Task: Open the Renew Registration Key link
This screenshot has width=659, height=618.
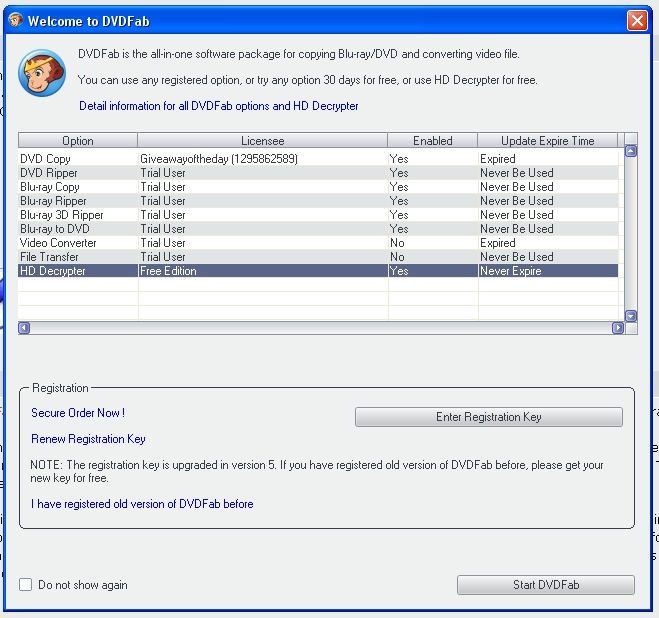Action: pos(88,439)
